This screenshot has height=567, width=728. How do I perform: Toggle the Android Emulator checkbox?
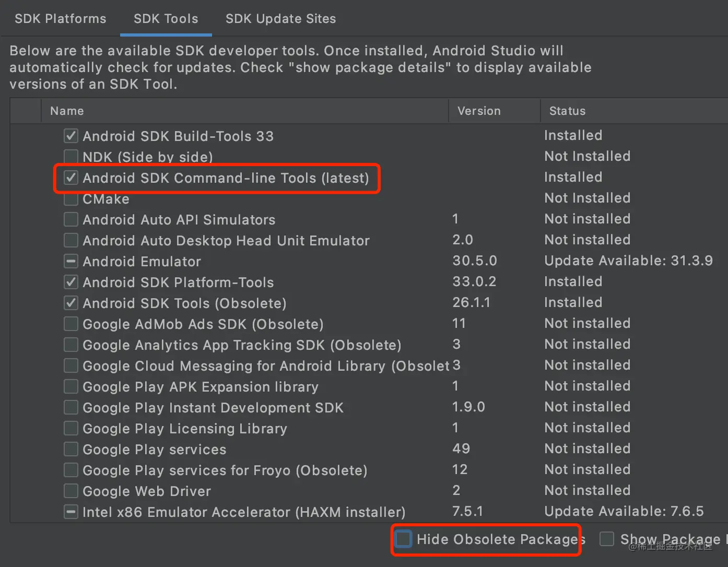[x=71, y=261]
